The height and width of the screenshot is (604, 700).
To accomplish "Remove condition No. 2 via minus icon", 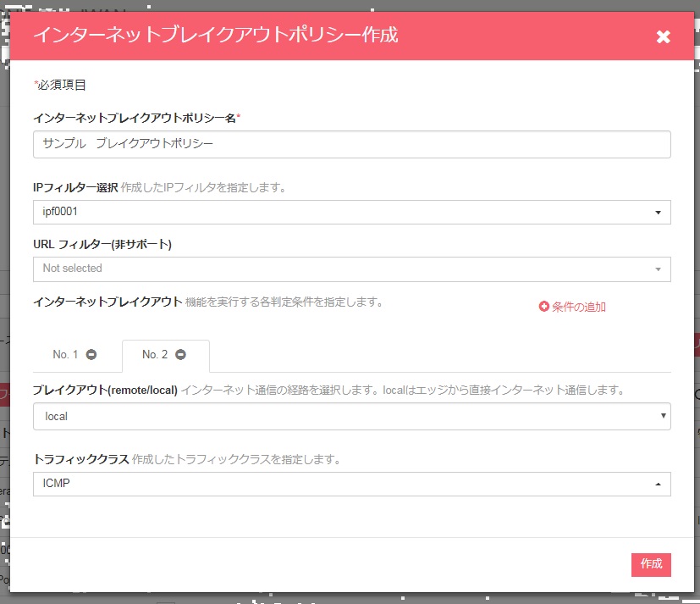I will click(x=180, y=354).
